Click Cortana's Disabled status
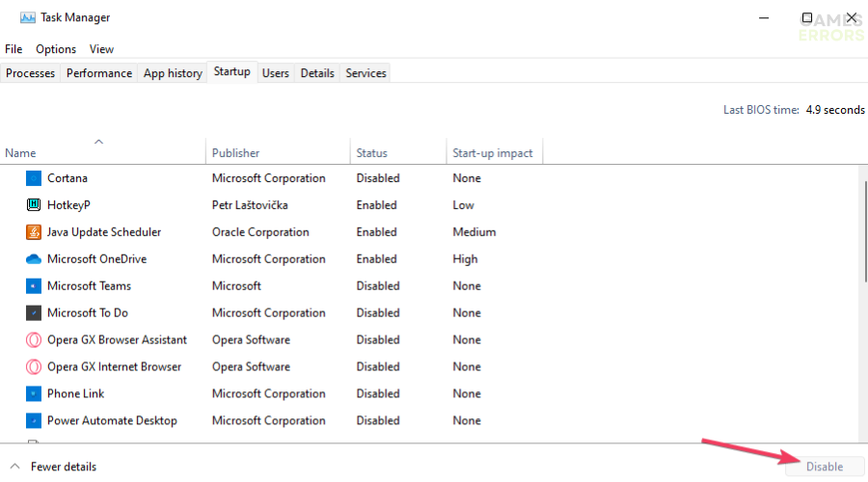The width and height of the screenshot is (868, 482). tap(377, 178)
